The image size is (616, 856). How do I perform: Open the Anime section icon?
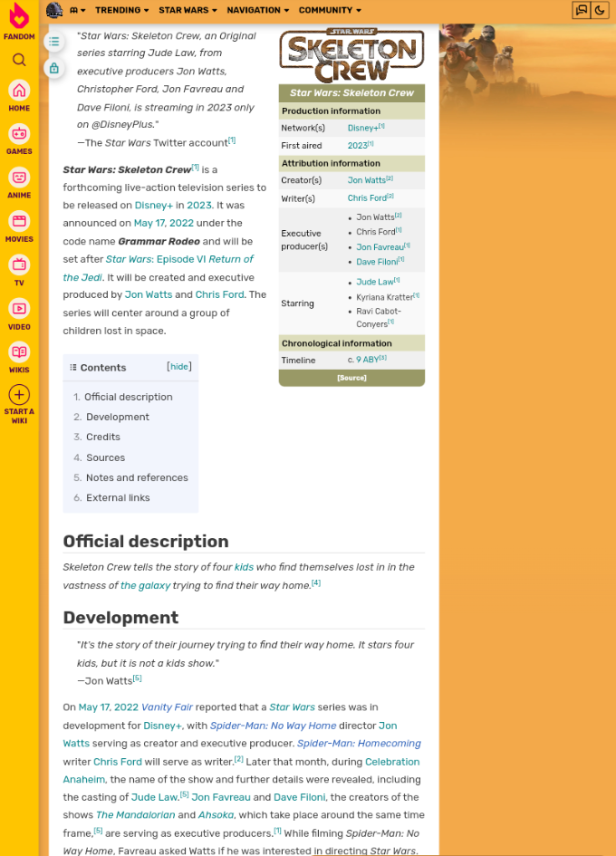19,178
